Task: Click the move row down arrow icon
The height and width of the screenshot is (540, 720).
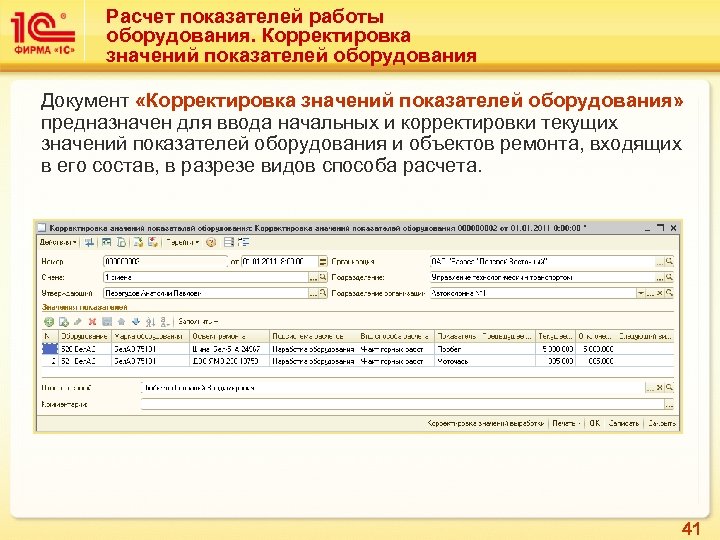Action: click(136, 322)
